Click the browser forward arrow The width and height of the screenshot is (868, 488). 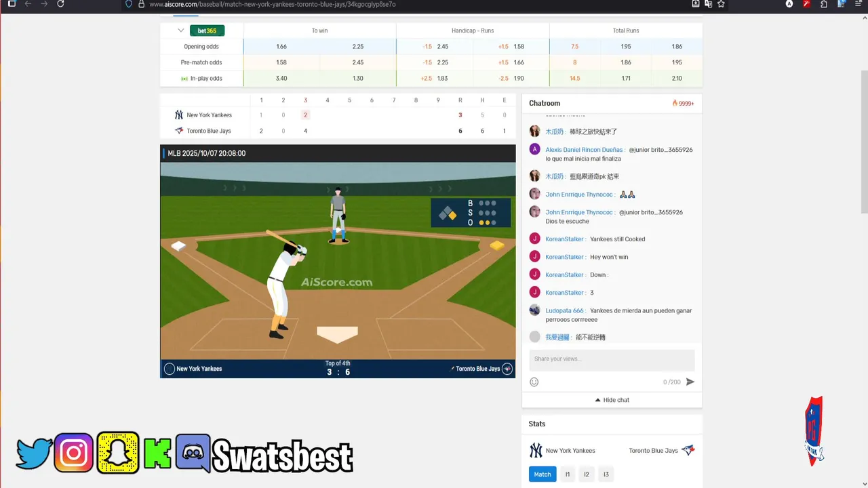pyautogui.click(x=44, y=4)
